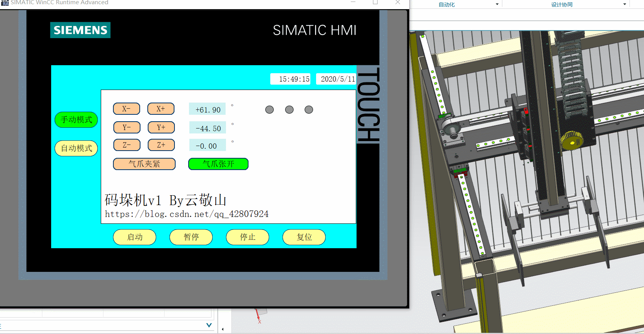Image resolution: width=644 pixels, height=334 pixels.
Task: Switch to 手动模式 manual mode
Action: [x=76, y=120]
